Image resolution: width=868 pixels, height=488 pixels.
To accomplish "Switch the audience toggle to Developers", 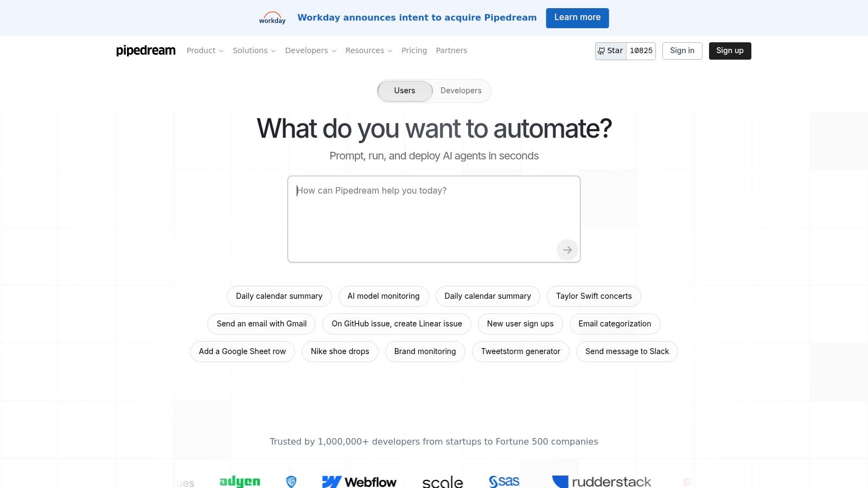I will coord(461,91).
